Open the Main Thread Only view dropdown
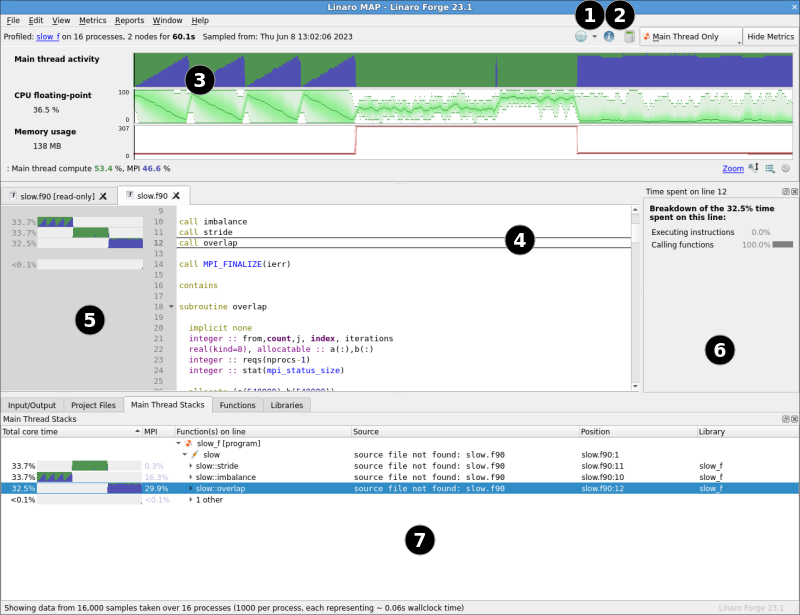 tap(691, 37)
